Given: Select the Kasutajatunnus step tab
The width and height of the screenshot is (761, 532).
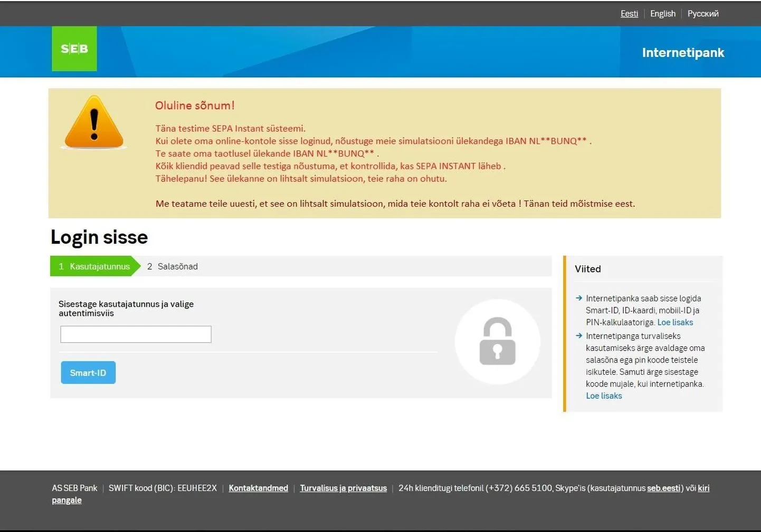Looking at the screenshot, I should tap(95, 266).
